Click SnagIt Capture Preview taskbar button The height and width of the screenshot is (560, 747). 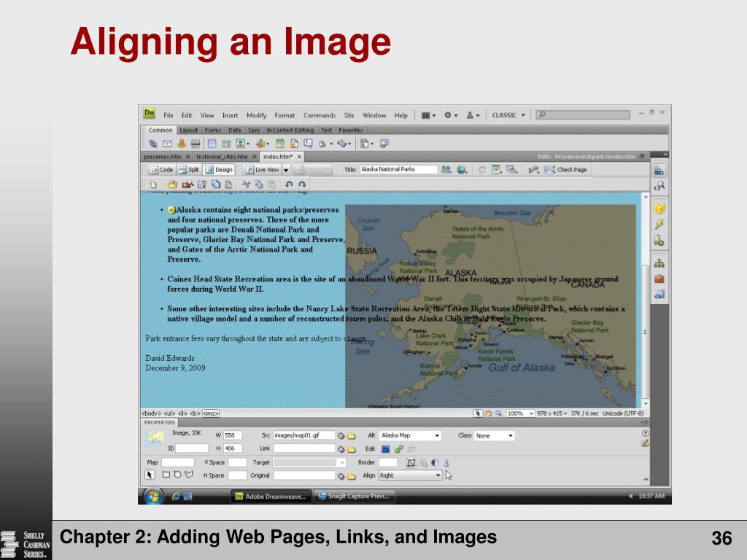354,496
